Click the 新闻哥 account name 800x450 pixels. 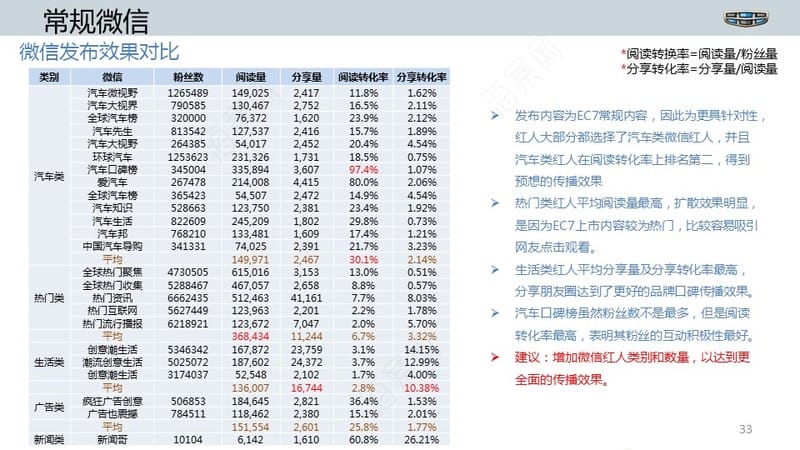point(112,439)
